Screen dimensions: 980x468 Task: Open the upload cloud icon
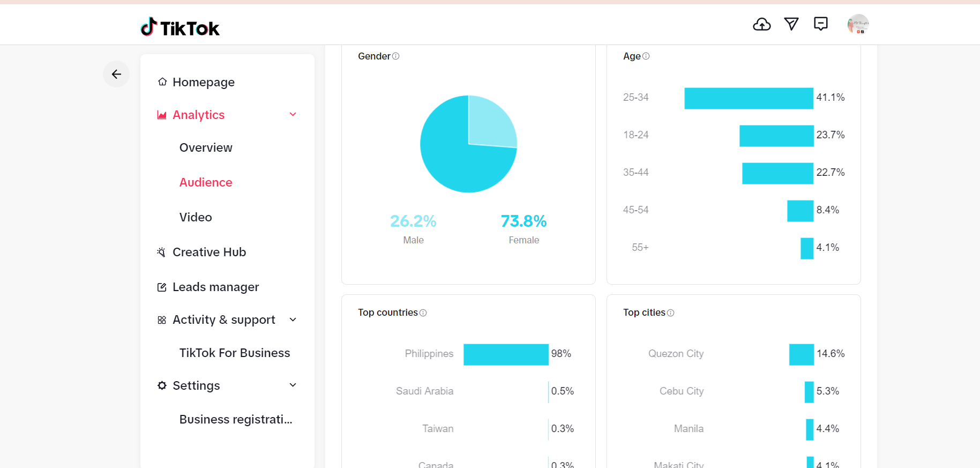point(762,24)
